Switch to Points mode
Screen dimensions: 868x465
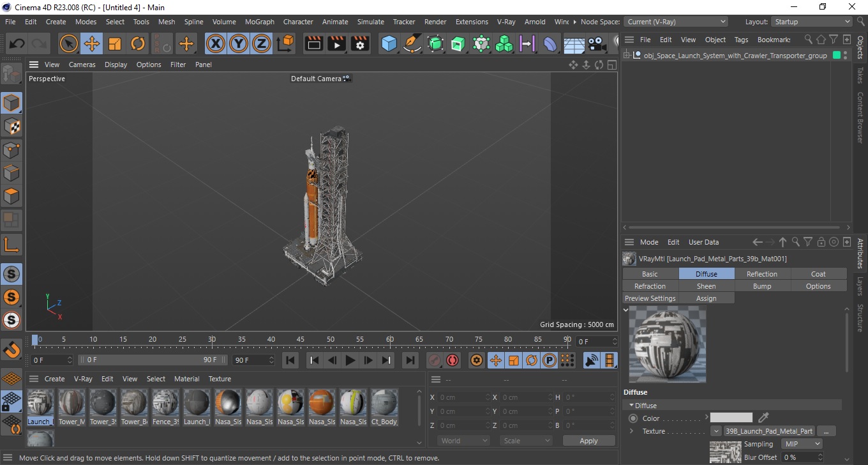coord(11,150)
